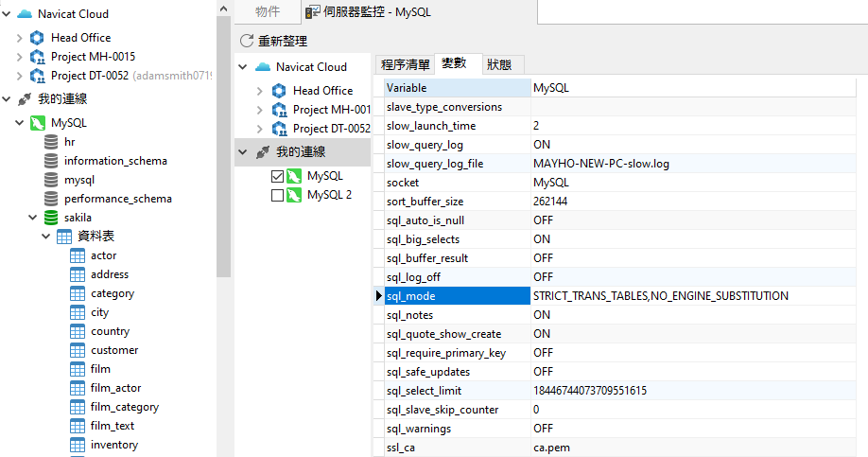Screen dimensions: 868x457
Task: Click the customer table icon
Action: pyautogui.click(x=78, y=350)
